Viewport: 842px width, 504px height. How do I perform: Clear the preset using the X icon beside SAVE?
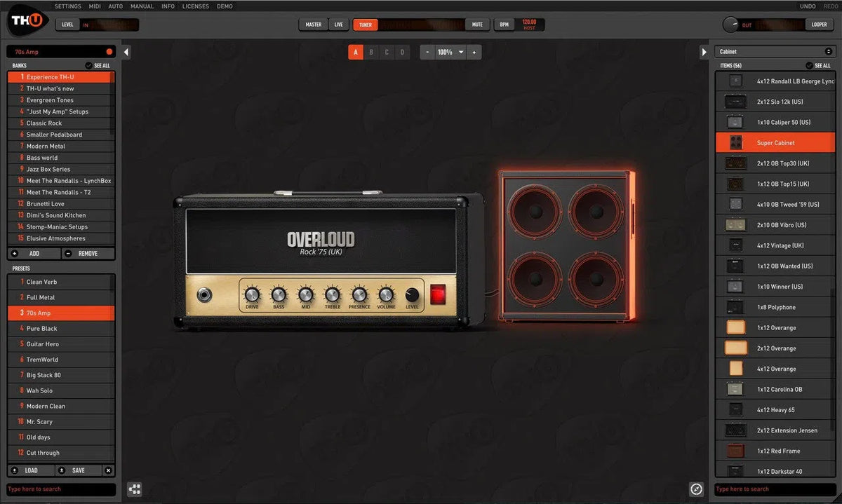coord(109,470)
